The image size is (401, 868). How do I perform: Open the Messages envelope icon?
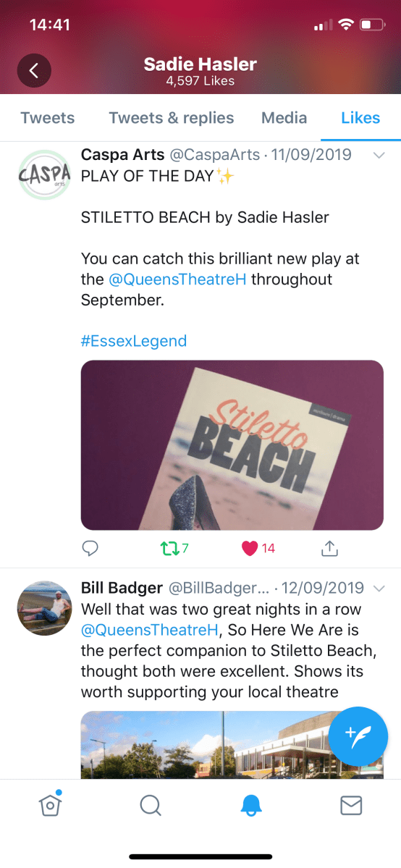(x=350, y=806)
